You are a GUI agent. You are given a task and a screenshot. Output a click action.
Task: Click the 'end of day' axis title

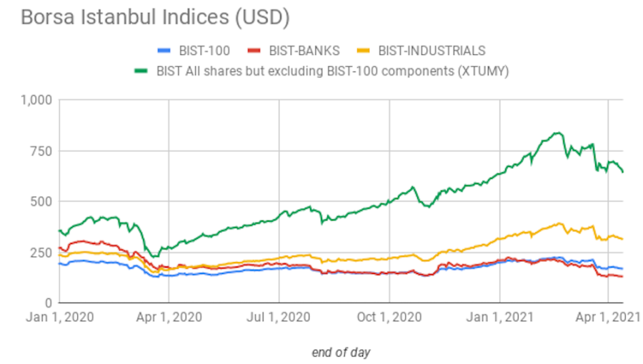point(341,352)
